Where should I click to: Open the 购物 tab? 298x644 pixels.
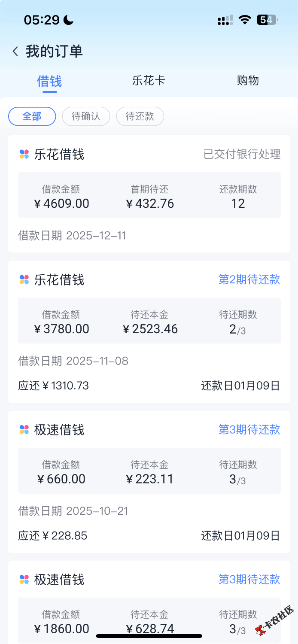tap(248, 80)
